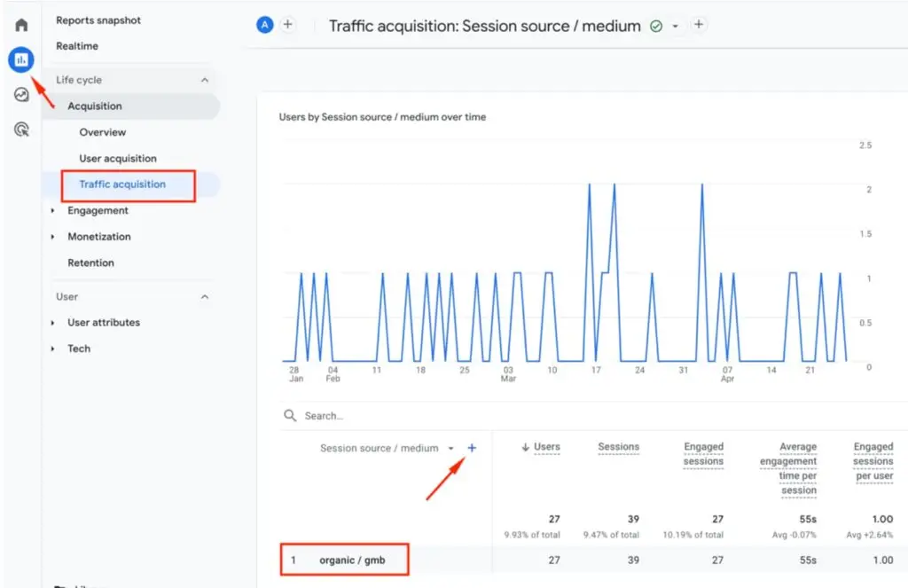
Task: Click the blue A comparison avatar
Action: pos(264,25)
